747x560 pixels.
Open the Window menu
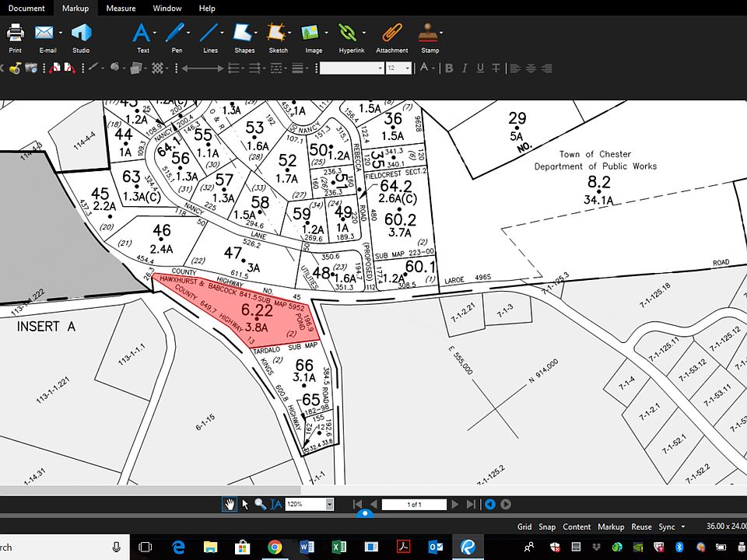[x=167, y=8]
